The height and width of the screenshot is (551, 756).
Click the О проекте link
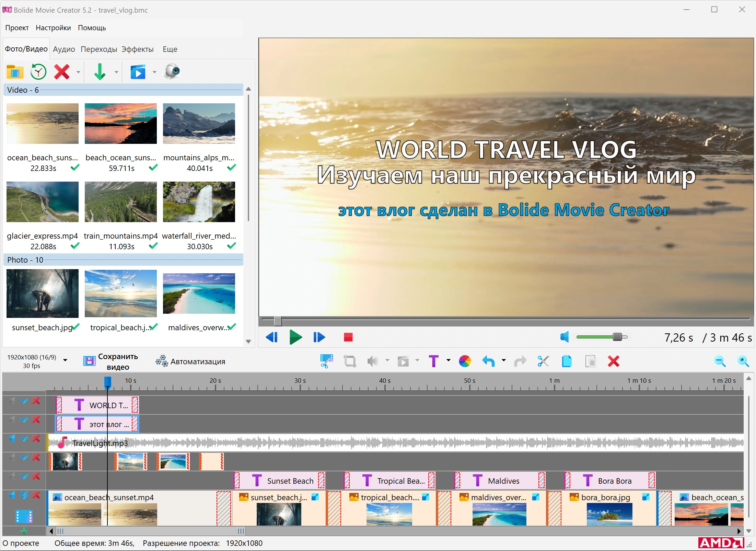pyautogui.click(x=21, y=543)
